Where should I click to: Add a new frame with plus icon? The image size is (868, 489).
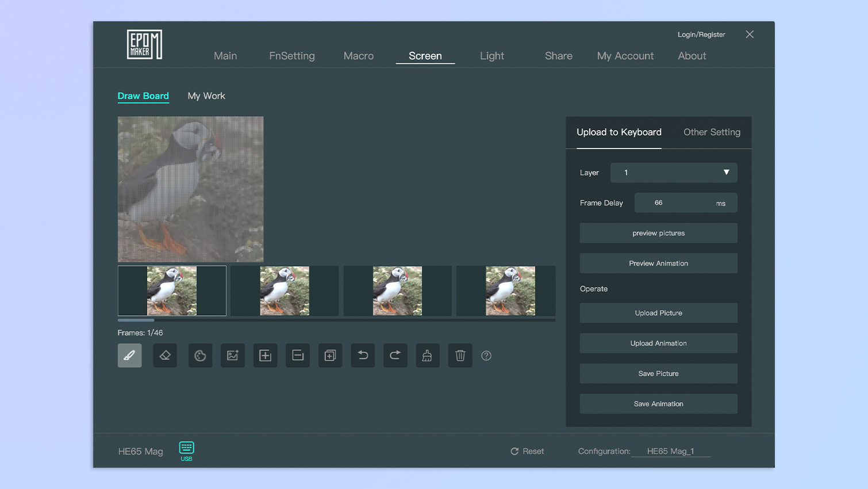click(x=265, y=356)
